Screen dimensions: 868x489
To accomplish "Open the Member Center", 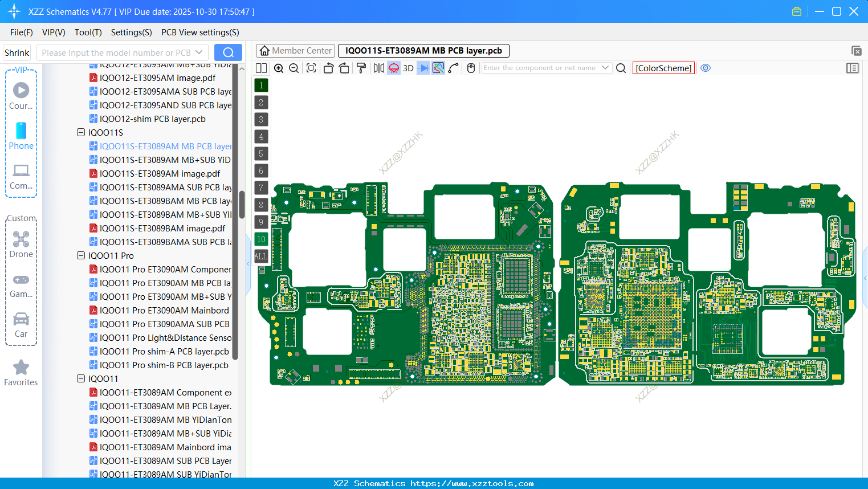I will [x=295, y=51].
